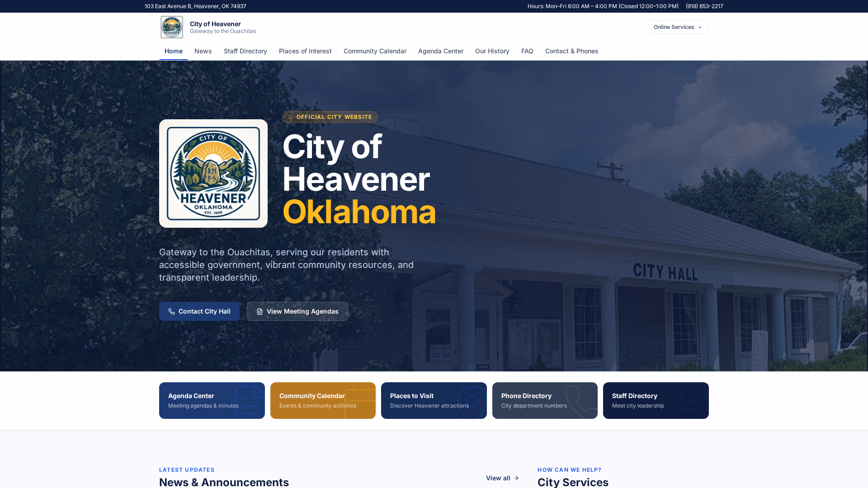Visit the Our History page

(x=492, y=51)
